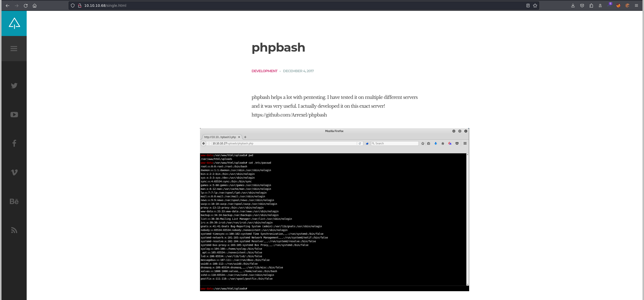Open the cookie extension icon
This screenshot has width=644, height=300.
point(627,6)
